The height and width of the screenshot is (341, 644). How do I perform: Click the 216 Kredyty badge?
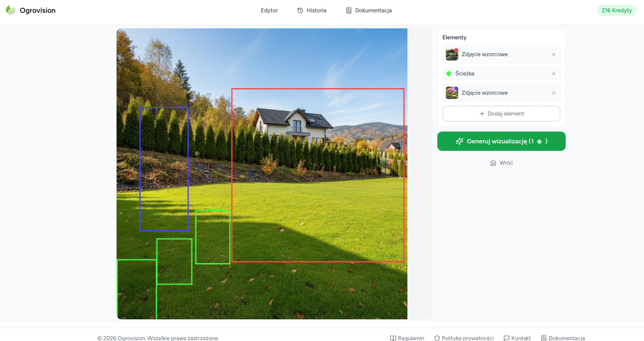coord(616,10)
